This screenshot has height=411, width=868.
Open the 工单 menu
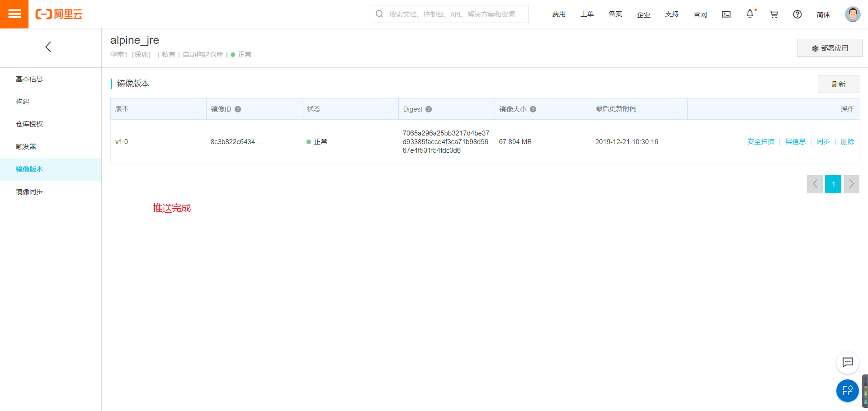pos(587,14)
